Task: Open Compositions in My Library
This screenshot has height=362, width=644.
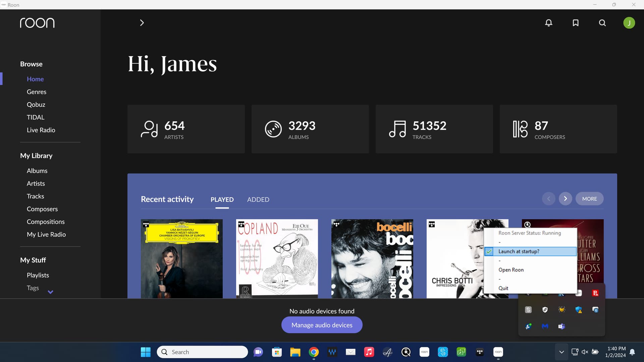Action: click(46, 222)
